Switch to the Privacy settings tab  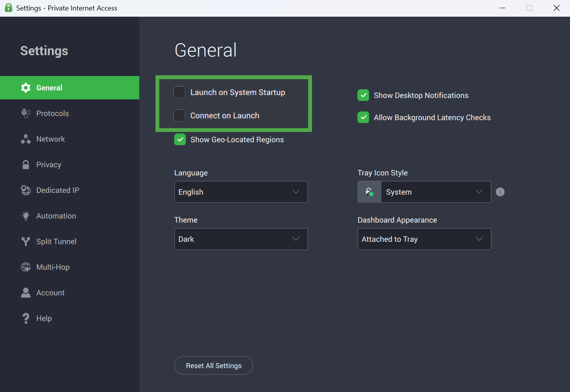click(70, 165)
